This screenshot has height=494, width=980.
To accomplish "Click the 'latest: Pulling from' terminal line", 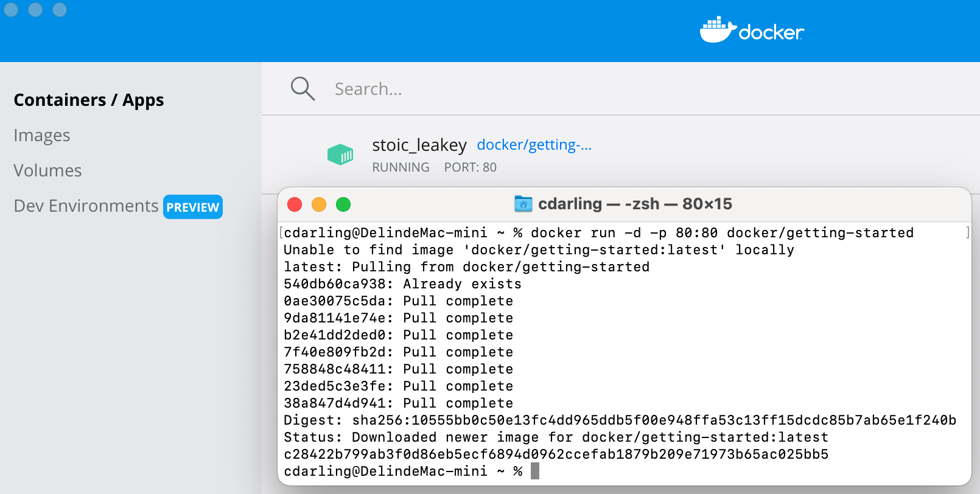I will 467,267.
